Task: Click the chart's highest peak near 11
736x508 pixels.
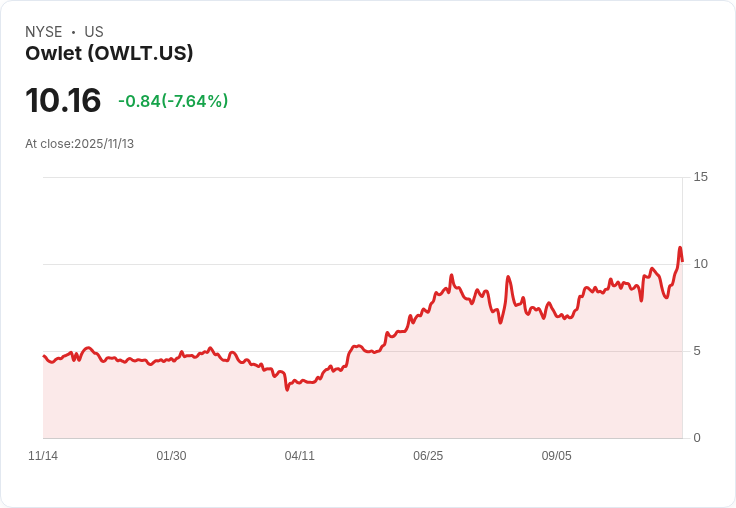Action: (x=680, y=247)
